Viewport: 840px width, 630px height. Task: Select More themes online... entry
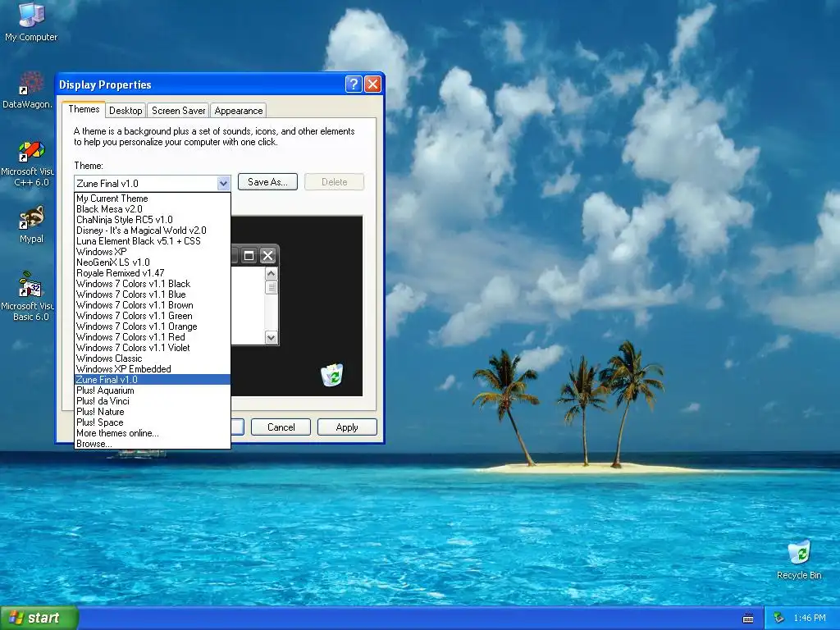point(153,433)
